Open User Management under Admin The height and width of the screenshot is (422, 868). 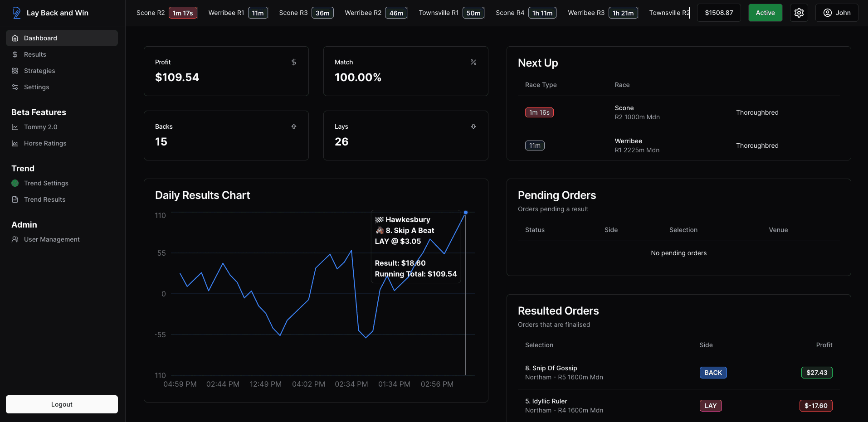point(52,239)
